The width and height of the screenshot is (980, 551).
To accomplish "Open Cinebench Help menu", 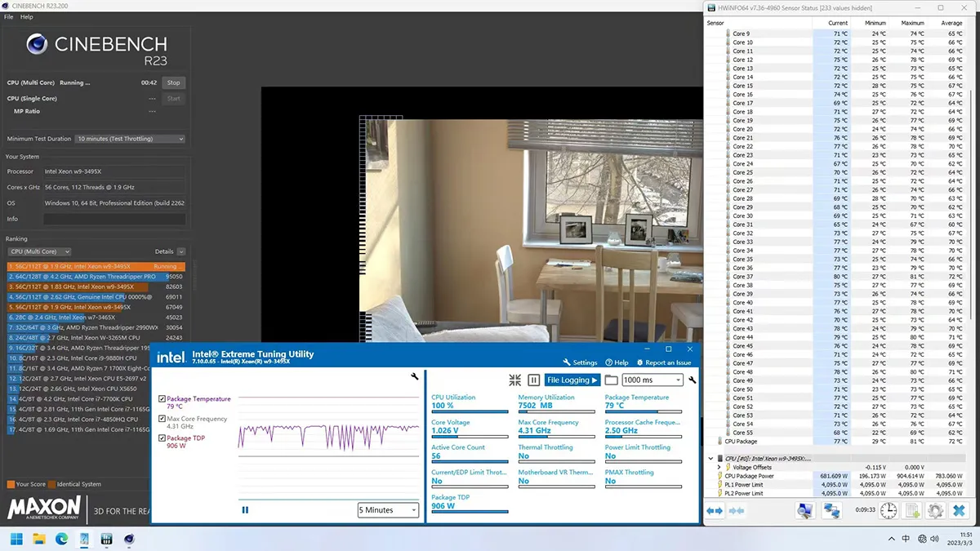I will point(27,16).
